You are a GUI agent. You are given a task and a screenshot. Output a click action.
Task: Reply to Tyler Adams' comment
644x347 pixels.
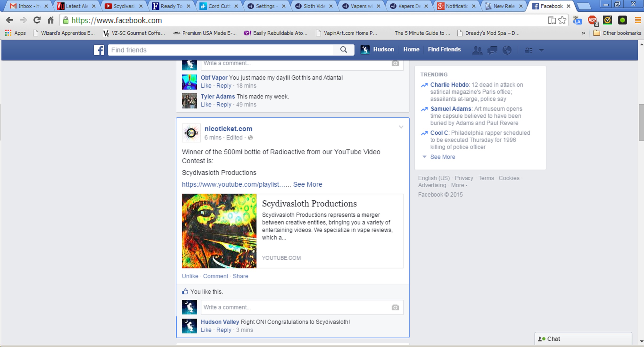click(224, 104)
